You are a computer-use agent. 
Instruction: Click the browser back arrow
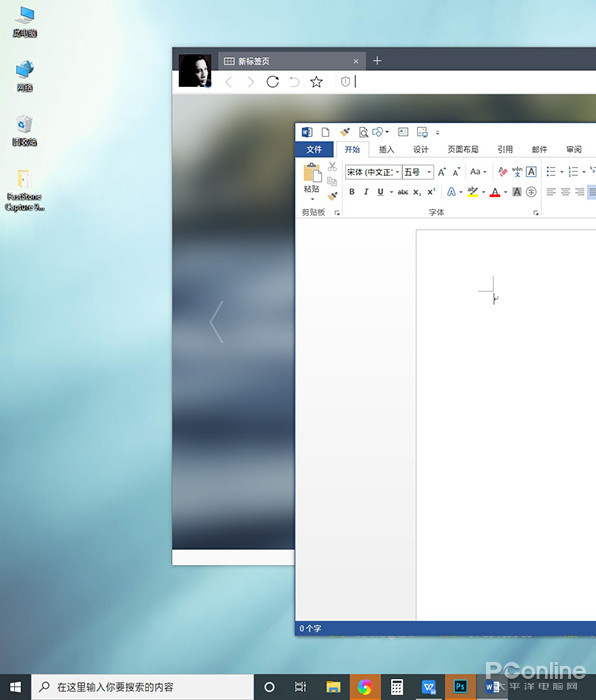point(229,82)
